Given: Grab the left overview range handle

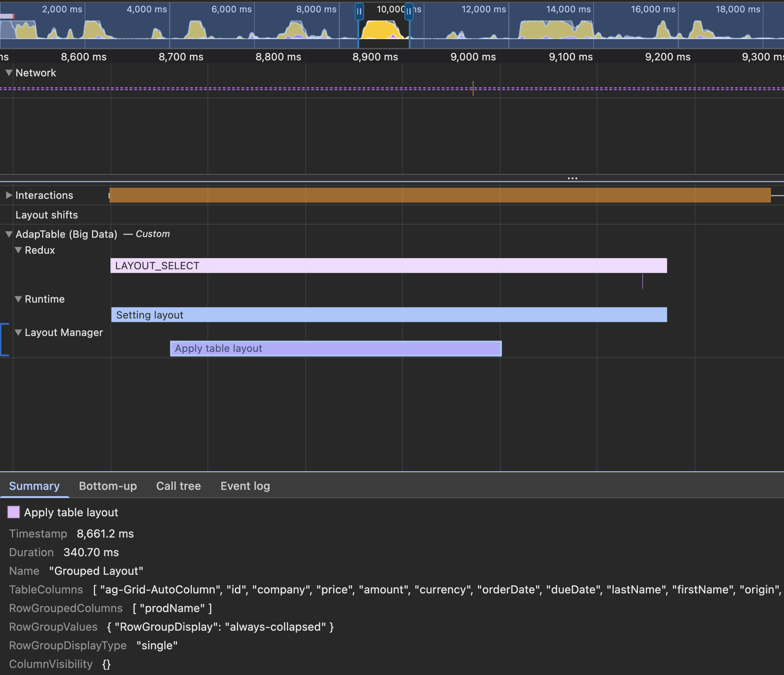Looking at the screenshot, I should (x=359, y=11).
